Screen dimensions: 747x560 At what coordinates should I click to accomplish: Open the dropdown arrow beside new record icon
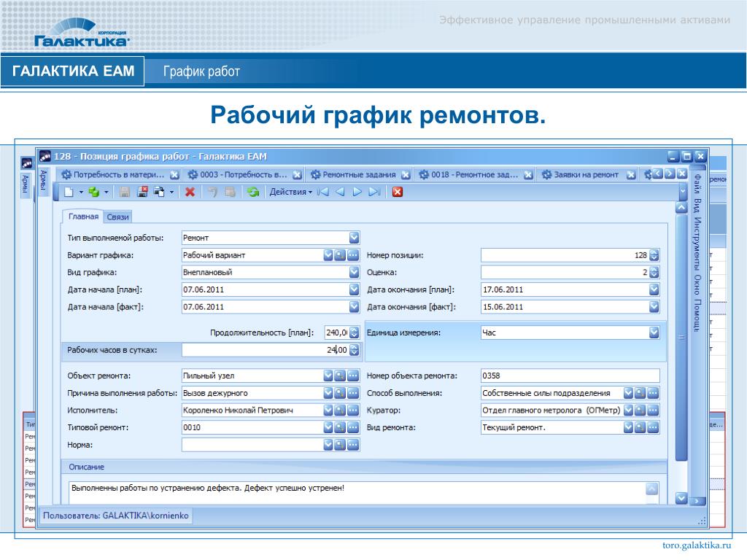[x=81, y=192]
